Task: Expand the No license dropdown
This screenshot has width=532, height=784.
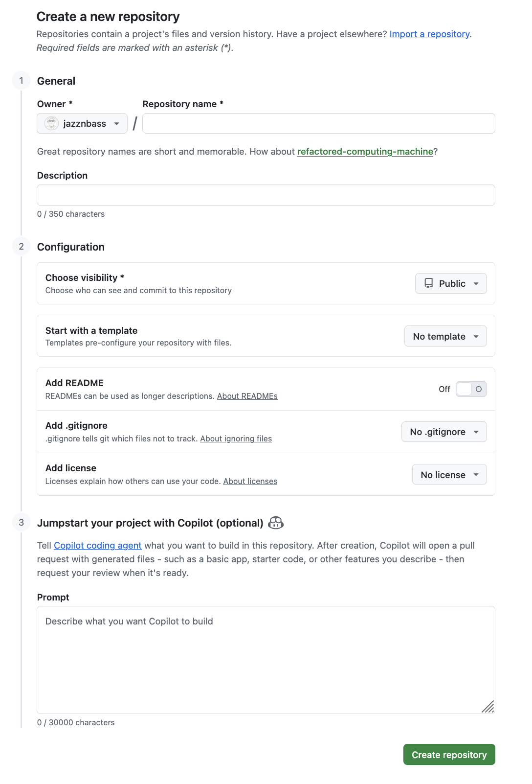Action: pyautogui.click(x=449, y=475)
